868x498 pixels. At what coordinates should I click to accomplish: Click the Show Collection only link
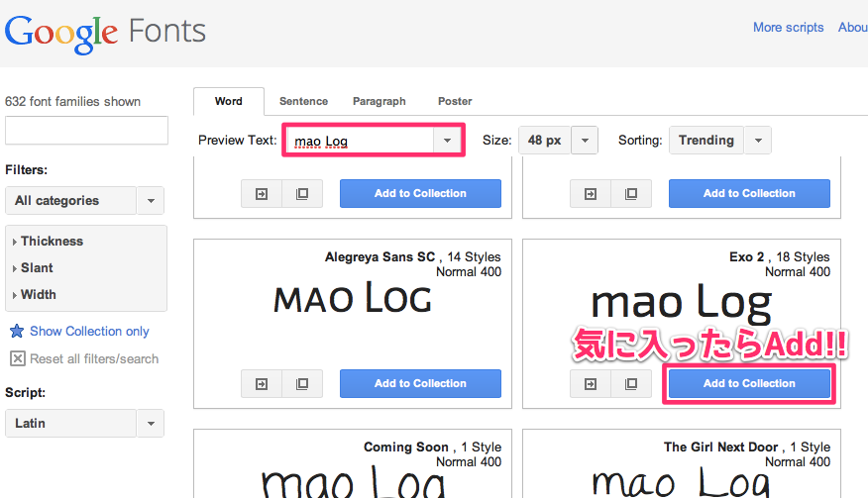tap(89, 331)
